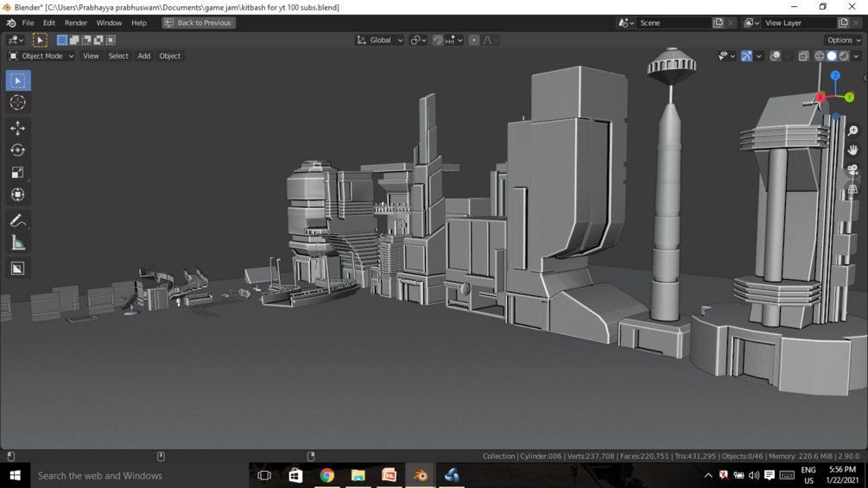Screen dimensions: 868x488
Task: Expand the Global transform orientation dropdown
Action: pos(380,41)
